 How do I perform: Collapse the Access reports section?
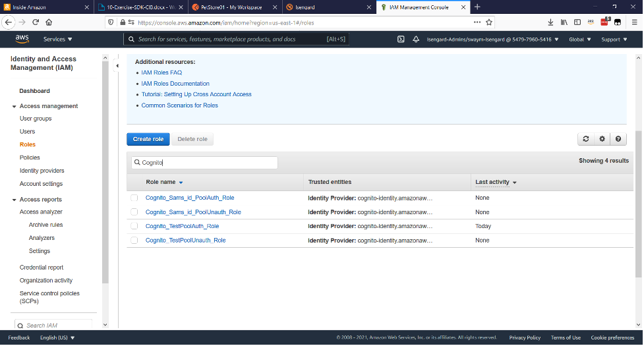(x=14, y=200)
